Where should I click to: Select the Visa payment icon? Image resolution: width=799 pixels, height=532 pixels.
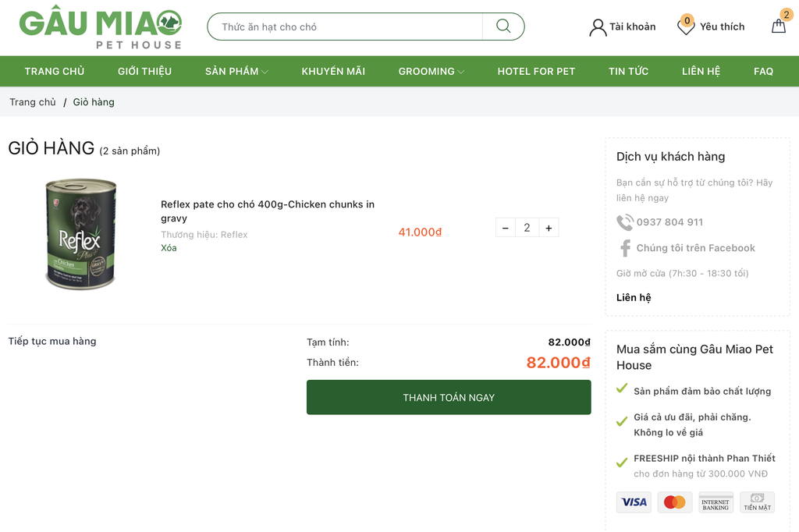pos(634,502)
